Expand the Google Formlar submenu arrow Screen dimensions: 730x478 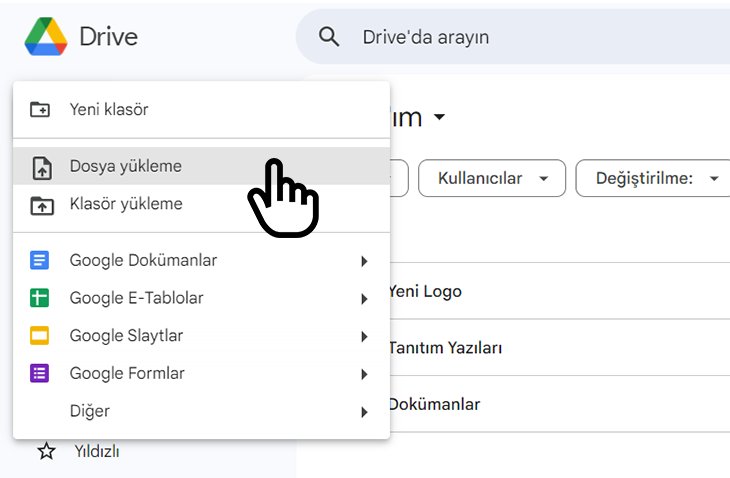[364, 374]
